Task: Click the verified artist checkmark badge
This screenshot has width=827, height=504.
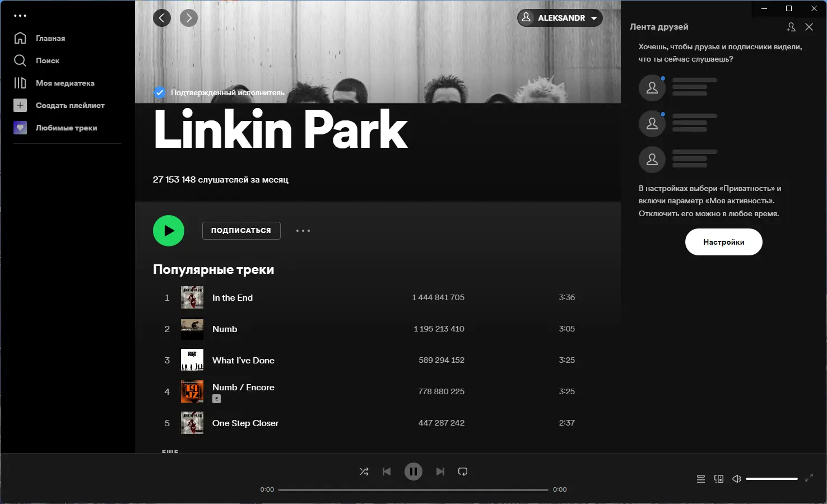Action: pos(160,92)
